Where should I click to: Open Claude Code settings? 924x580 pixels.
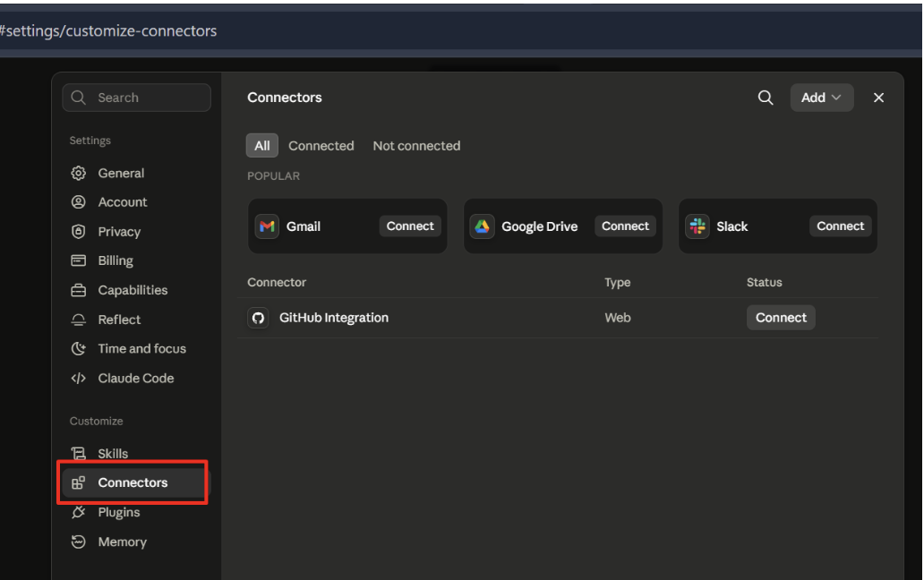[137, 378]
